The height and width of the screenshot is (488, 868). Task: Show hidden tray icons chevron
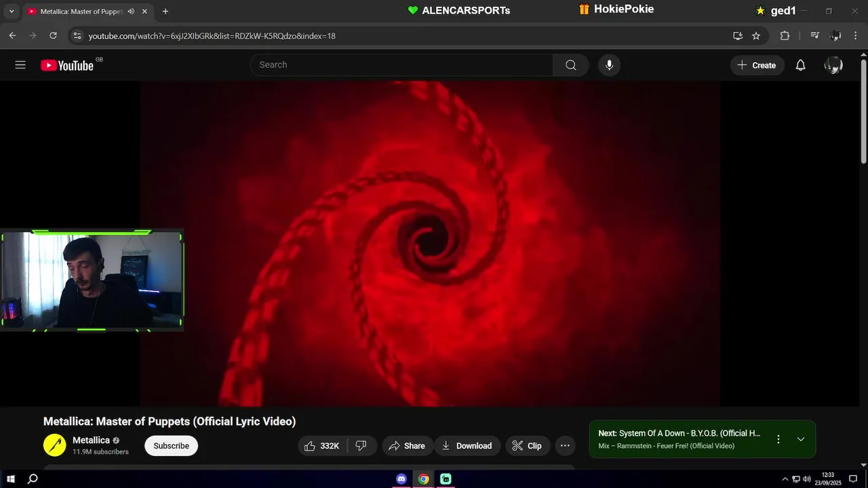(x=785, y=479)
